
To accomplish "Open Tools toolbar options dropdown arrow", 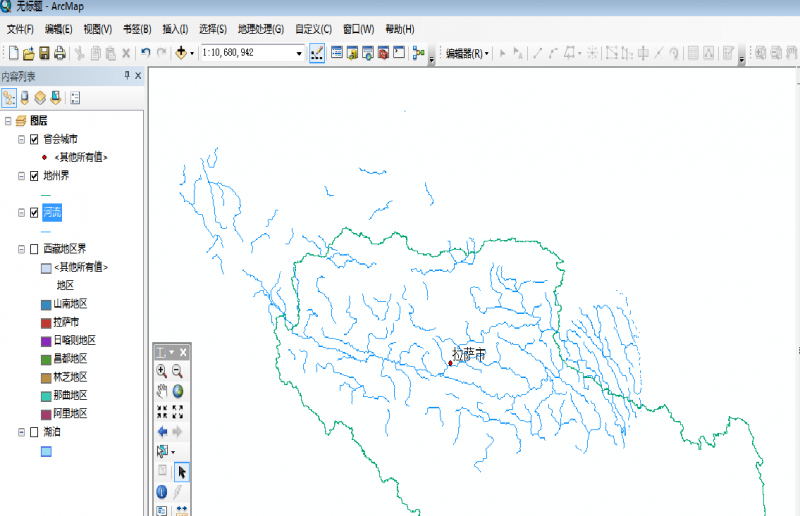I will (171, 353).
